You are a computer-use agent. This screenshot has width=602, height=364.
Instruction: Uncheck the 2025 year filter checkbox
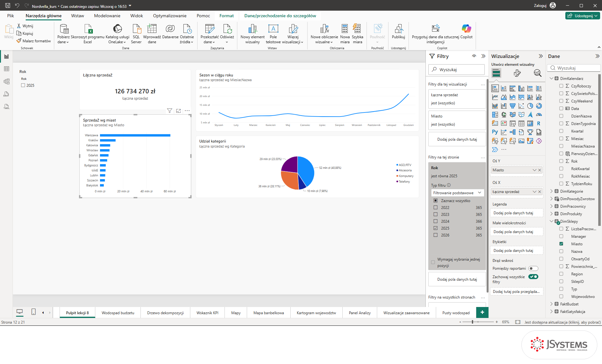pos(436,228)
